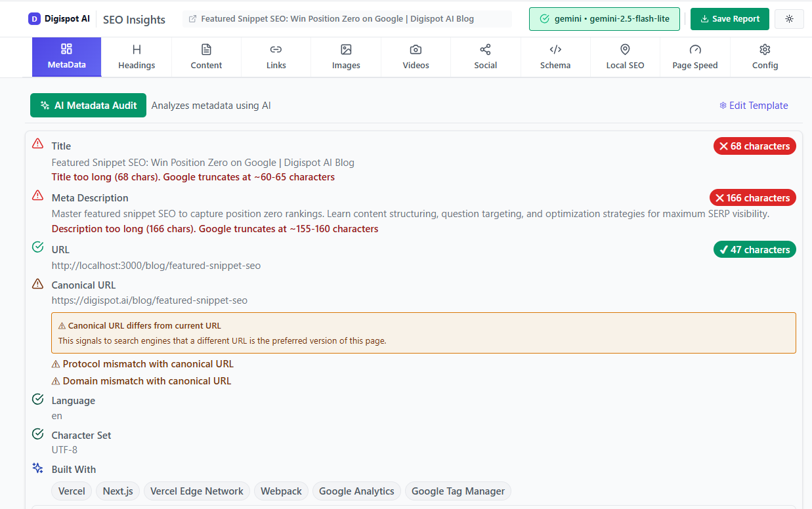
Task: Open the Featured Snippet SEO page title link
Action: click(x=337, y=19)
